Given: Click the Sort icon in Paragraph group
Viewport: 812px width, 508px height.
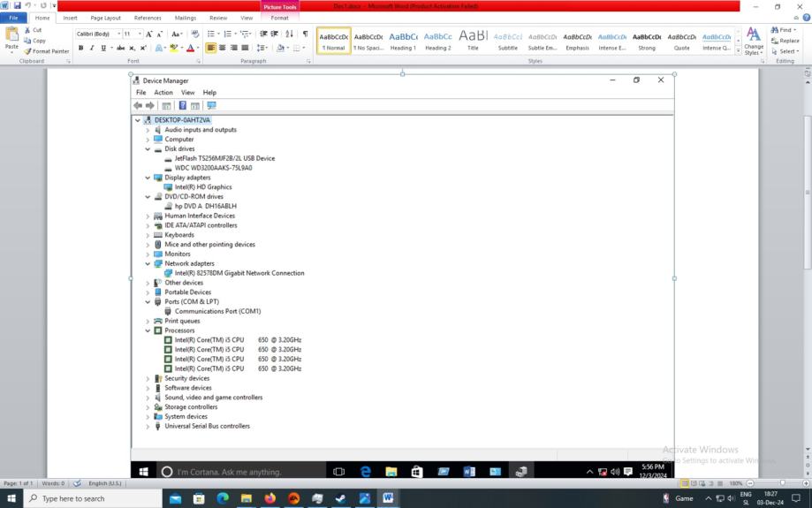Looking at the screenshot, I should pyautogui.click(x=289, y=34).
